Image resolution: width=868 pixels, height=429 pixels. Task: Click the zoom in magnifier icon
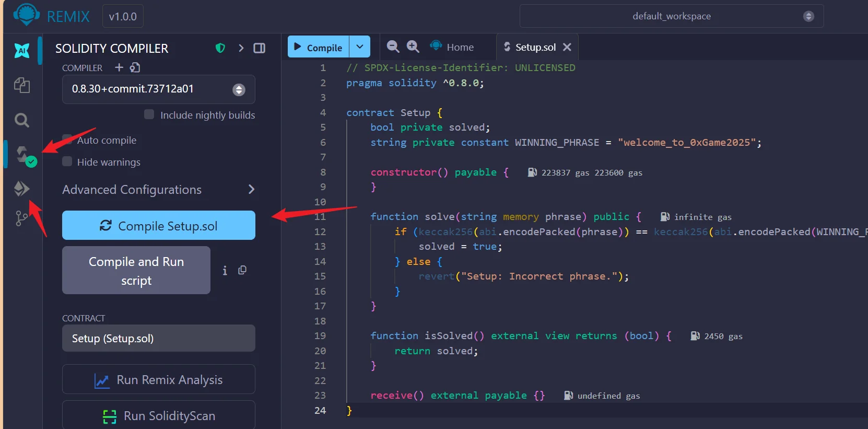point(413,47)
